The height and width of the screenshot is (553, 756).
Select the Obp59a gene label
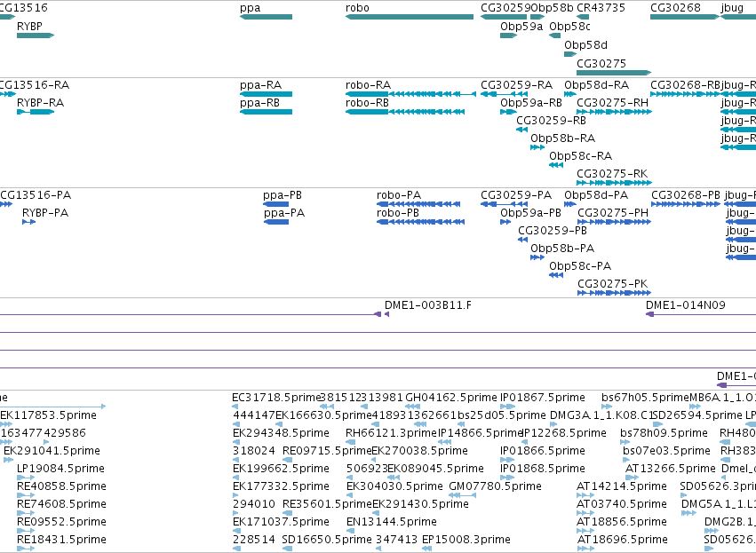[521, 26]
